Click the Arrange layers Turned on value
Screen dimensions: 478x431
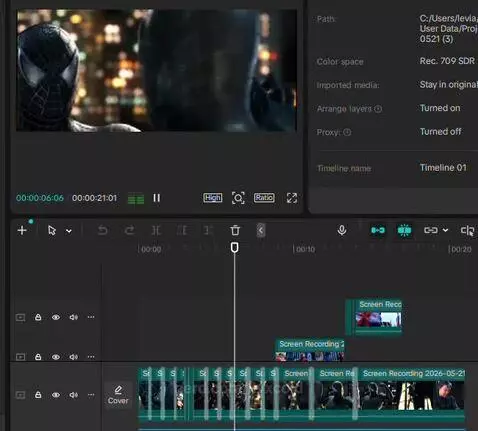(440, 108)
